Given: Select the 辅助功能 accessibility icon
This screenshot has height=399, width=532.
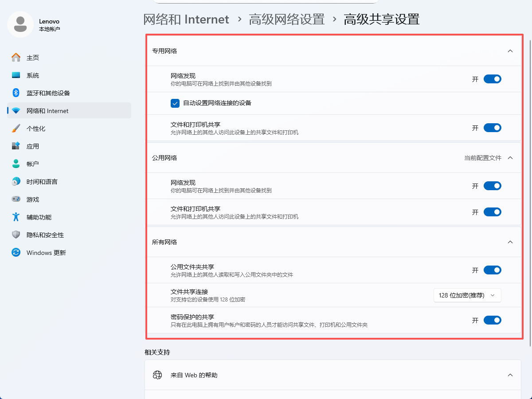Looking at the screenshot, I should 16,217.
